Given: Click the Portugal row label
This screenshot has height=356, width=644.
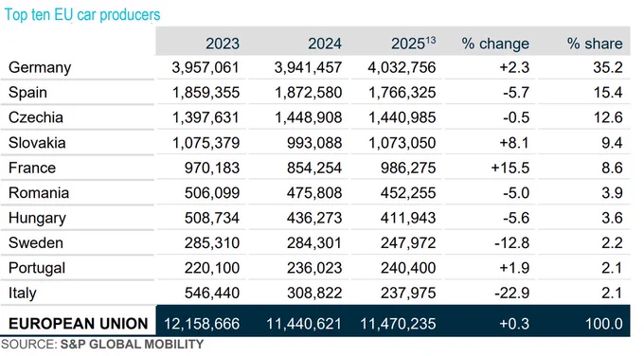Looking at the screenshot, I should 37,269.
